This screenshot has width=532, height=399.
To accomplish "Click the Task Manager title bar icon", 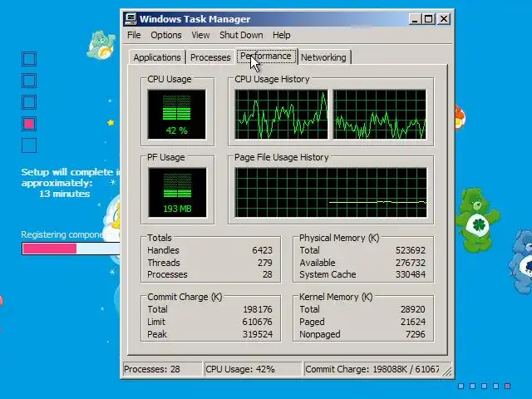I will point(131,19).
